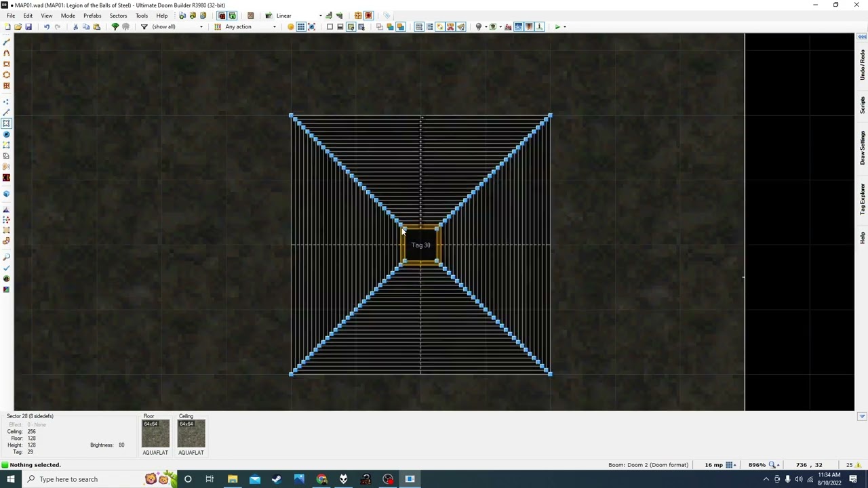Viewport: 868px width, 488px height.
Task: Open the File menu
Action: tap(11, 16)
